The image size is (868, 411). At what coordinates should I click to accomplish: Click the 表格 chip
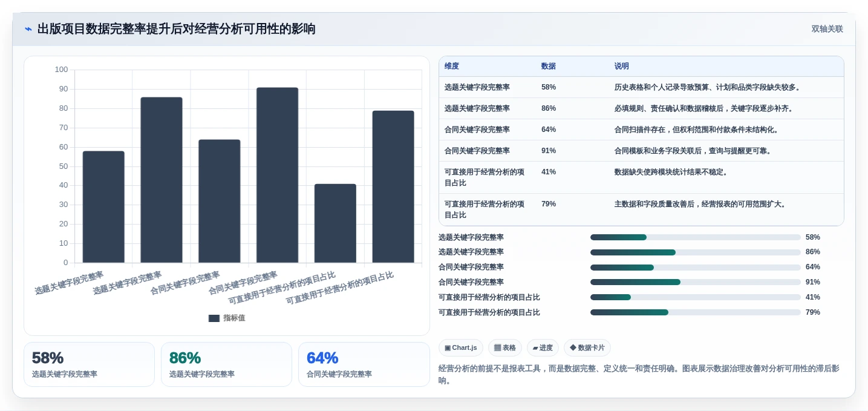point(505,347)
